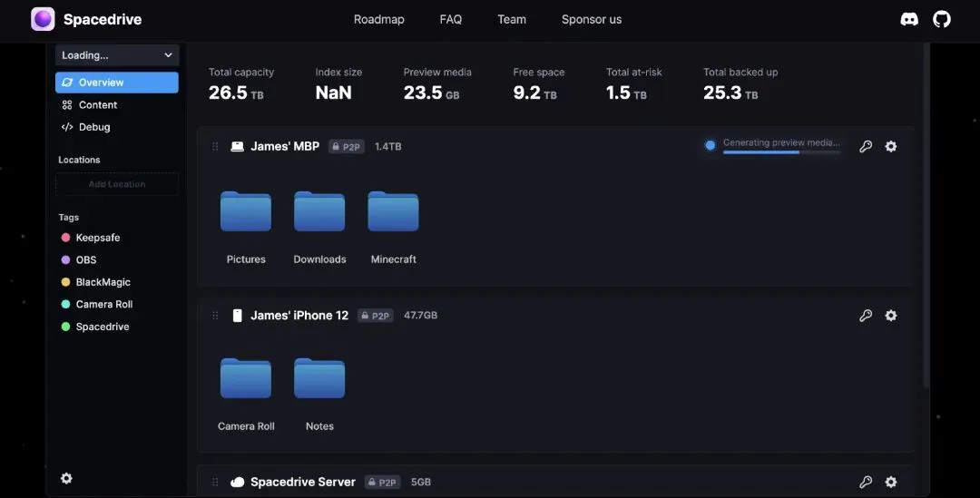Viewport: 980px width, 498px height.
Task: Click drag handle dots on James' iPhone 12 card
Action: coord(215,316)
